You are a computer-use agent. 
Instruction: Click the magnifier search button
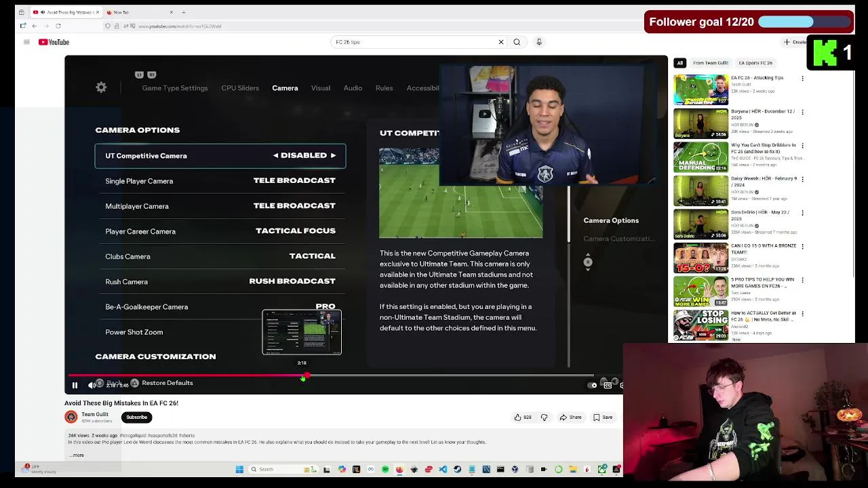click(x=517, y=42)
